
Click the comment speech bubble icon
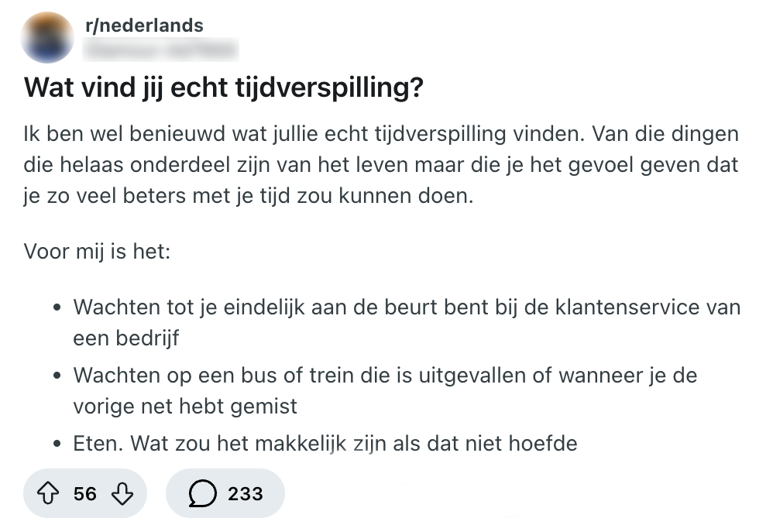tap(203, 493)
